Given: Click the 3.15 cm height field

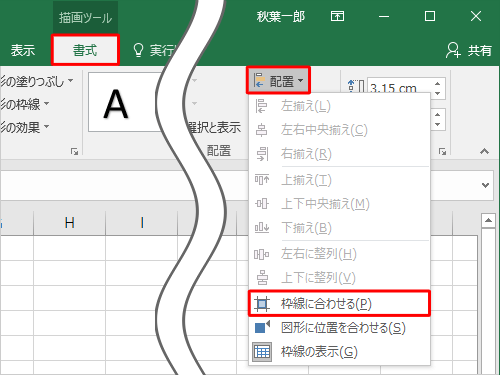Looking at the screenshot, I should tap(399, 88).
